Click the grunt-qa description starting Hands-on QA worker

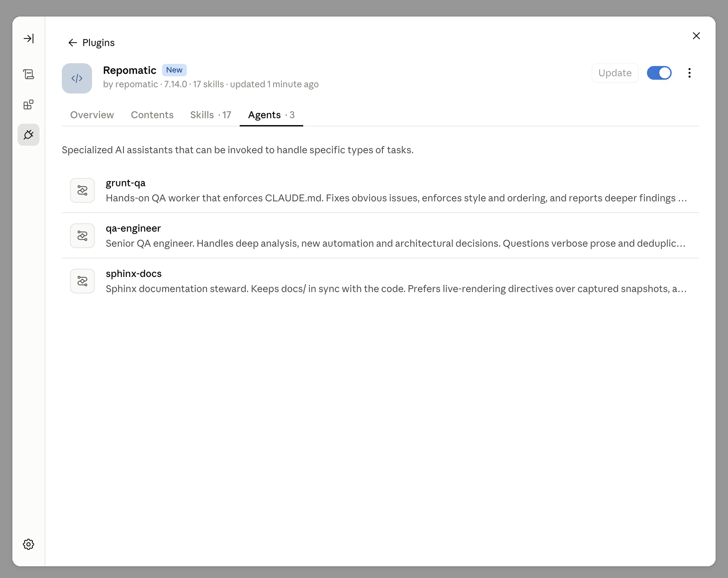pos(396,198)
